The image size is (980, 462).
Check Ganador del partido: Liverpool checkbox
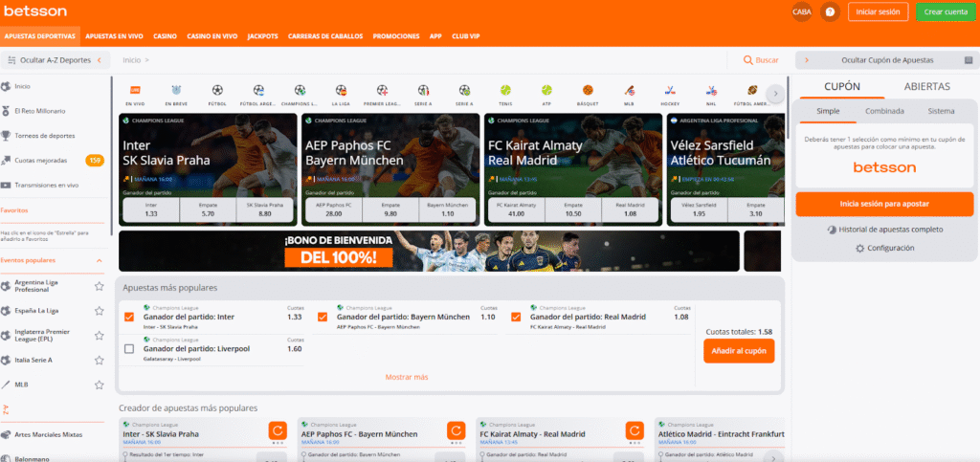point(129,349)
